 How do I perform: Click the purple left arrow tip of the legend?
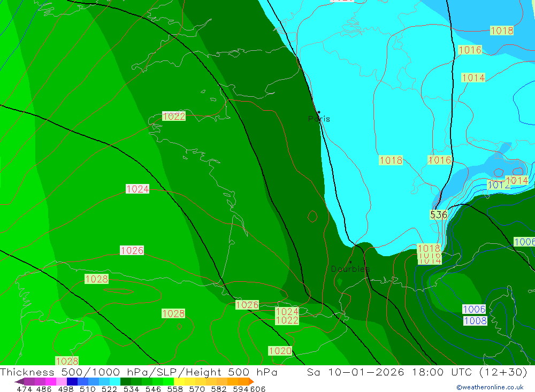click(19, 381)
